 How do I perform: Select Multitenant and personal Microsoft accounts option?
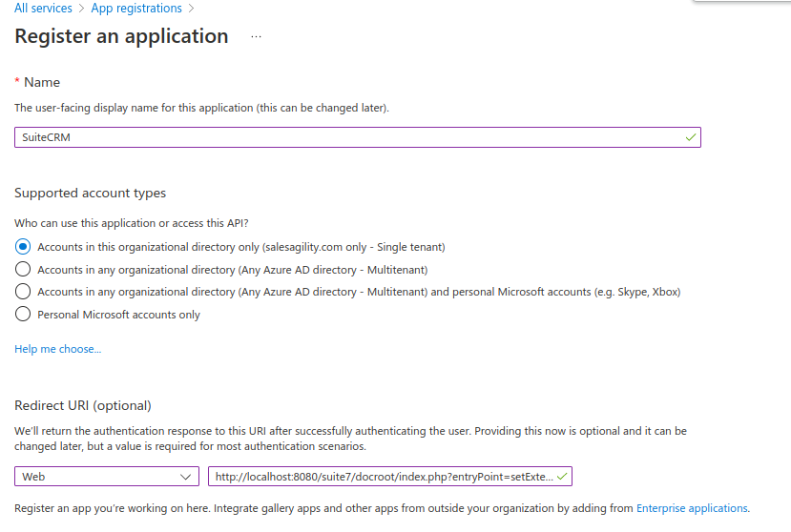click(23, 292)
